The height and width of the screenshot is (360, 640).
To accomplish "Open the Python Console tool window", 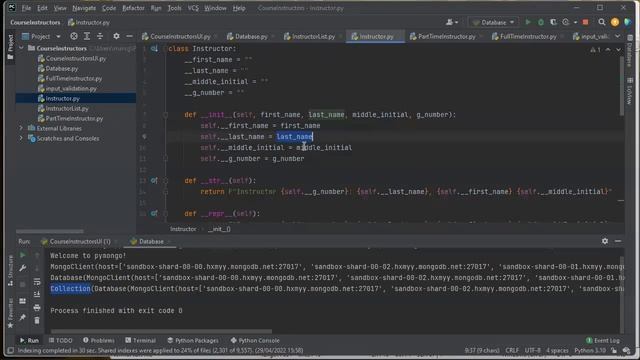I will [x=255, y=340].
